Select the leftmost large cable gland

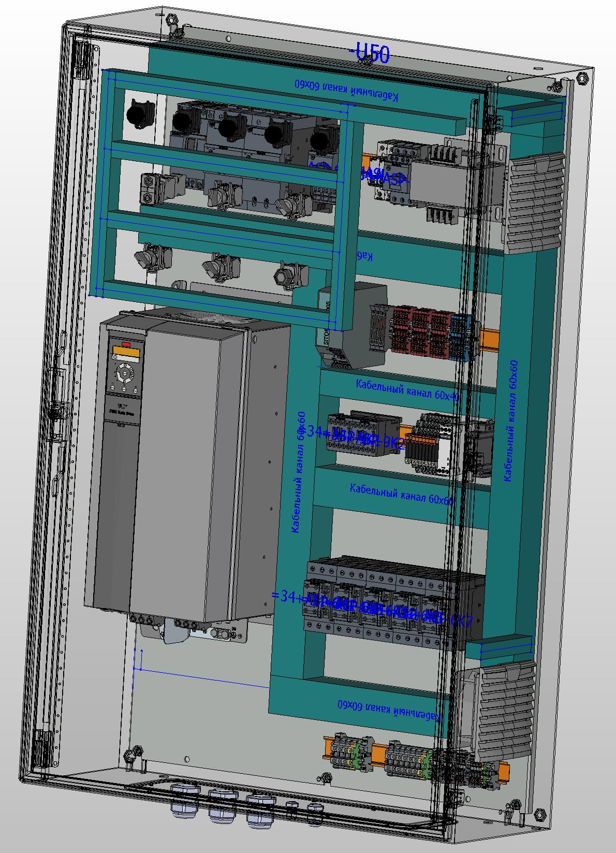185,800
